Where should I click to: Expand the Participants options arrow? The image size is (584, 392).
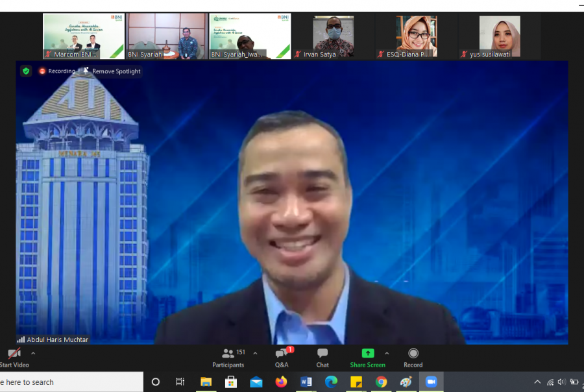point(255,354)
